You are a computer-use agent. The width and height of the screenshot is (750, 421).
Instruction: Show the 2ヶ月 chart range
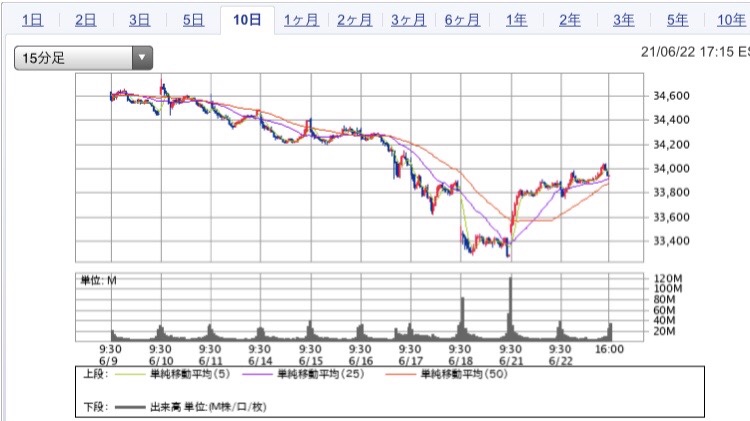[356, 20]
